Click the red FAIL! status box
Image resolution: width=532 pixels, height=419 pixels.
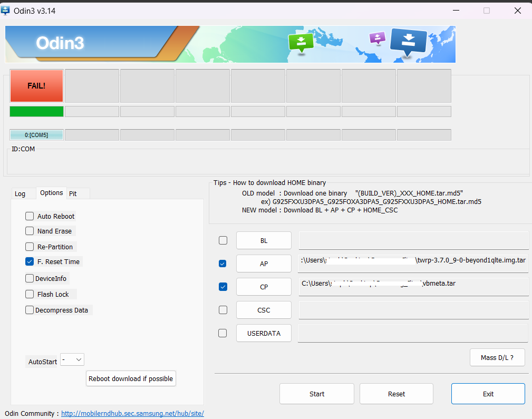click(36, 85)
